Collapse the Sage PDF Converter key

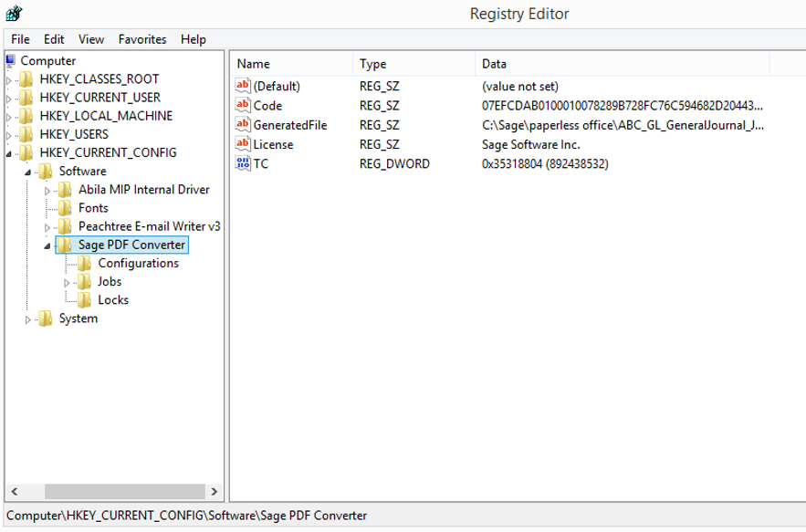47,246
